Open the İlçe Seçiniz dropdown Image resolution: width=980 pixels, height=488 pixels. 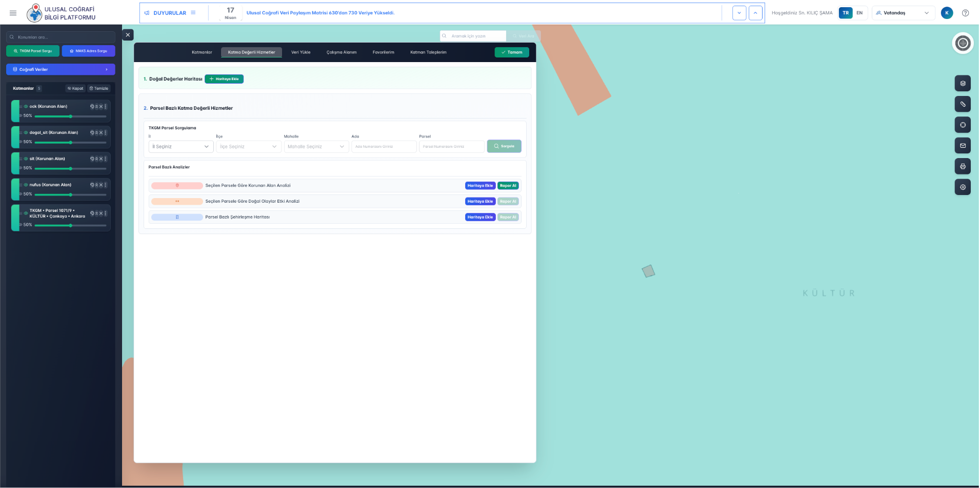point(249,147)
